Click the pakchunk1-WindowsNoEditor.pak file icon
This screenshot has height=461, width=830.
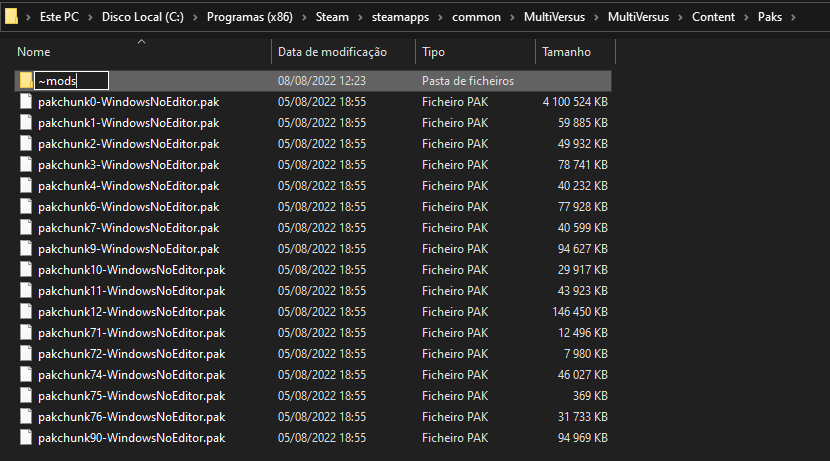tap(26, 123)
